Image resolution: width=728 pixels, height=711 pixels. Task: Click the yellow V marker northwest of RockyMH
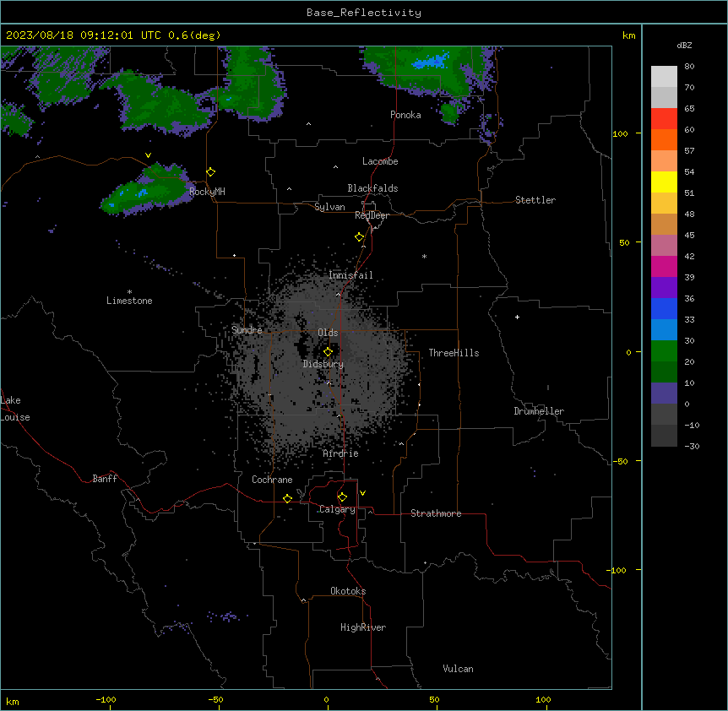[x=148, y=155]
